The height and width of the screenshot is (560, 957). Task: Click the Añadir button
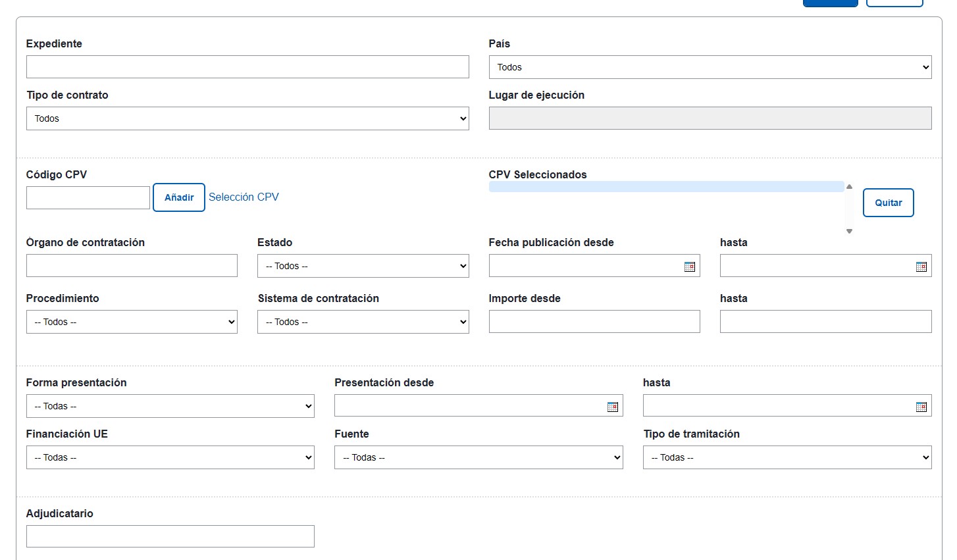click(x=179, y=197)
